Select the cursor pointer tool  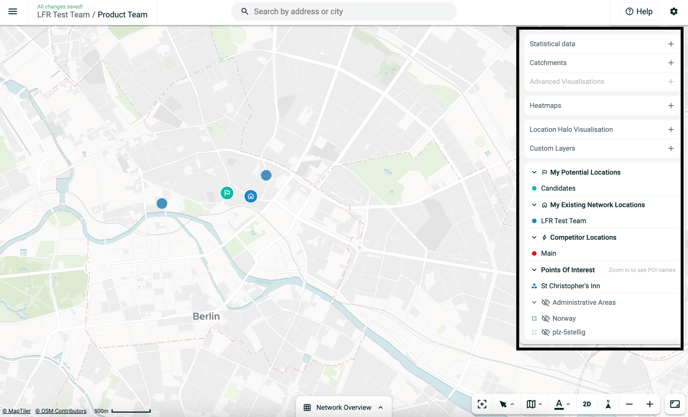click(x=503, y=405)
